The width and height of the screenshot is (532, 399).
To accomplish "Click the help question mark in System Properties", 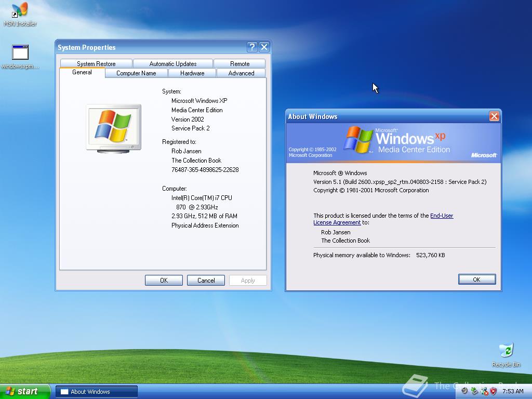I will pyautogui.click(x=252, y=47).
